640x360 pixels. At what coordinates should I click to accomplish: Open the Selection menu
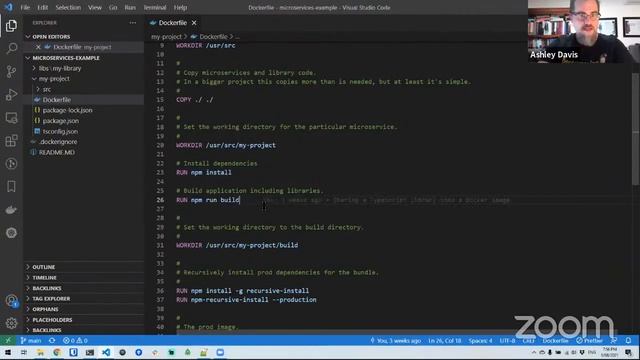point(68,7)
